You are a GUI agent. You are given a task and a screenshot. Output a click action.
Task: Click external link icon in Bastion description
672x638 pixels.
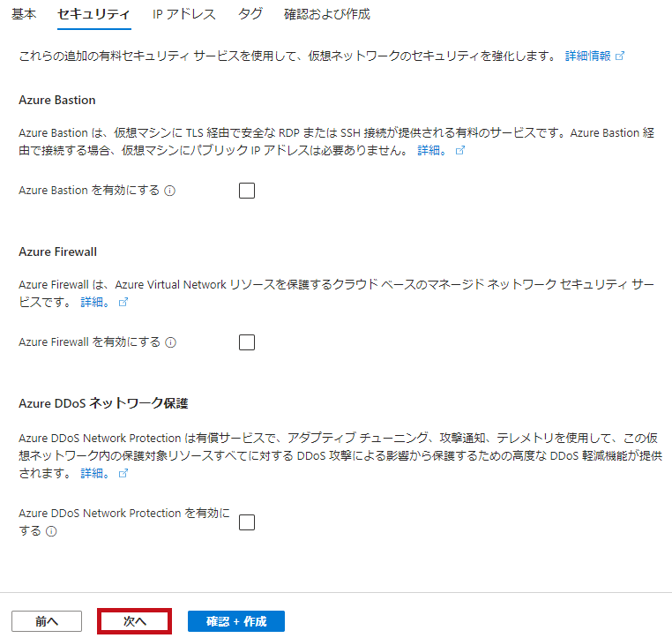click(459, 150)
